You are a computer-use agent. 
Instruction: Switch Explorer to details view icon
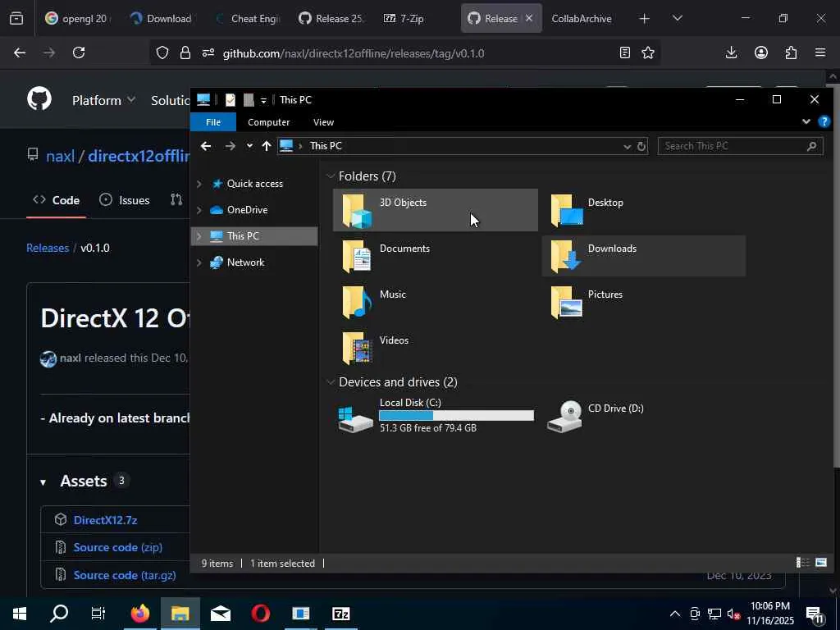[802, 563]
